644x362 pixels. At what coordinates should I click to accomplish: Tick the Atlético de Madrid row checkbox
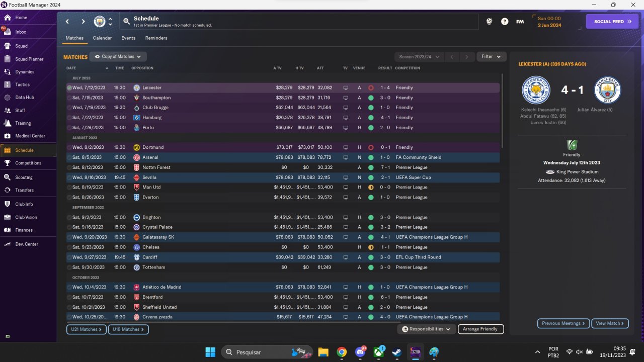click(69, 287)
